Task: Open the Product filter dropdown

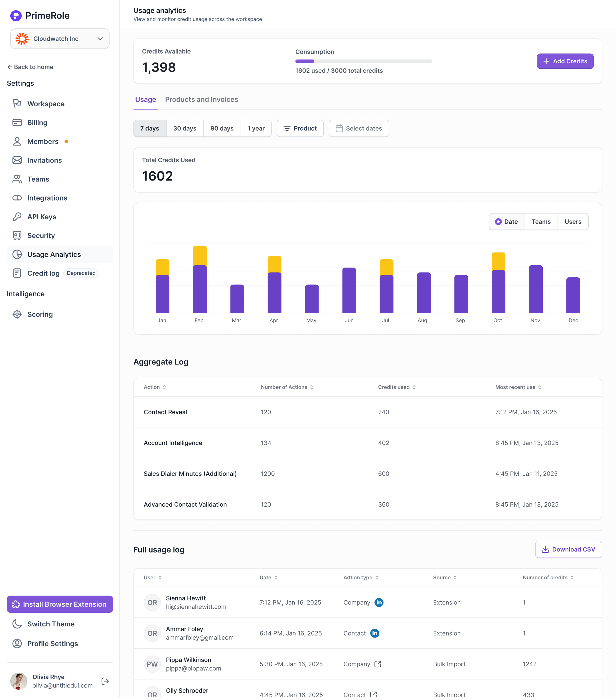Action: [300, 128]
